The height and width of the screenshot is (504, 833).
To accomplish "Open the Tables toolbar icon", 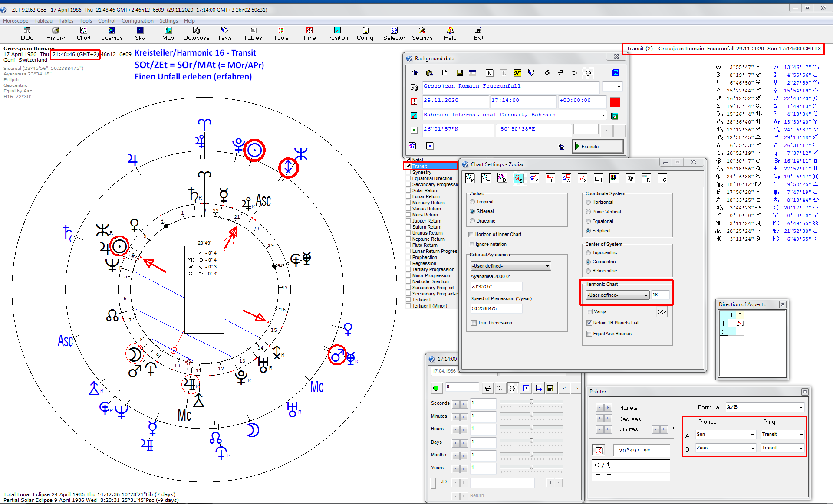I will click(x=253, y=34).
